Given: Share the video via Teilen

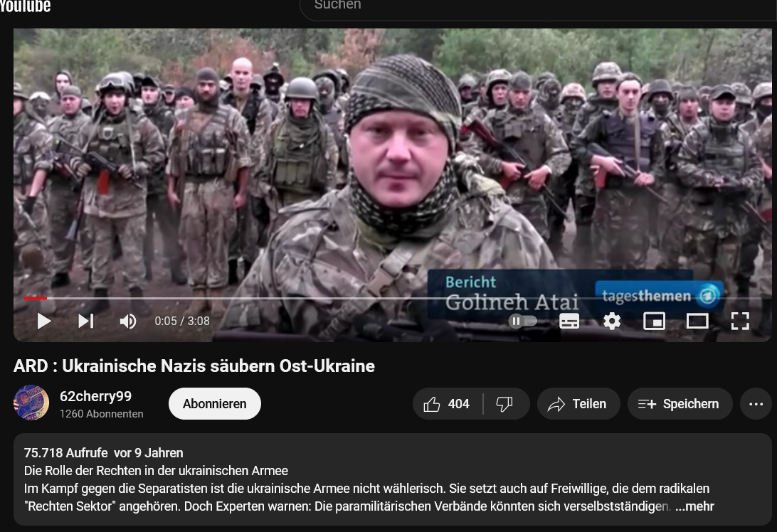Looking at the screenshot, I should [x=576, y=404].
